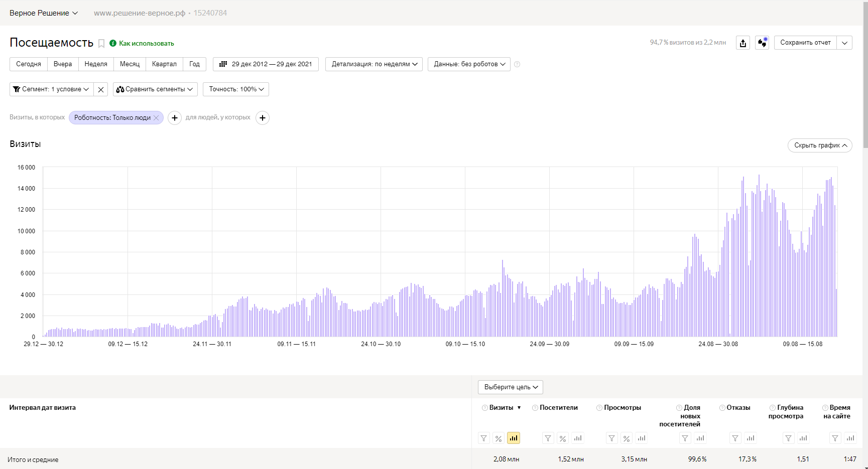
Task: Open the Данные: без роботов dropdown
Action: (x=469, y=64)
